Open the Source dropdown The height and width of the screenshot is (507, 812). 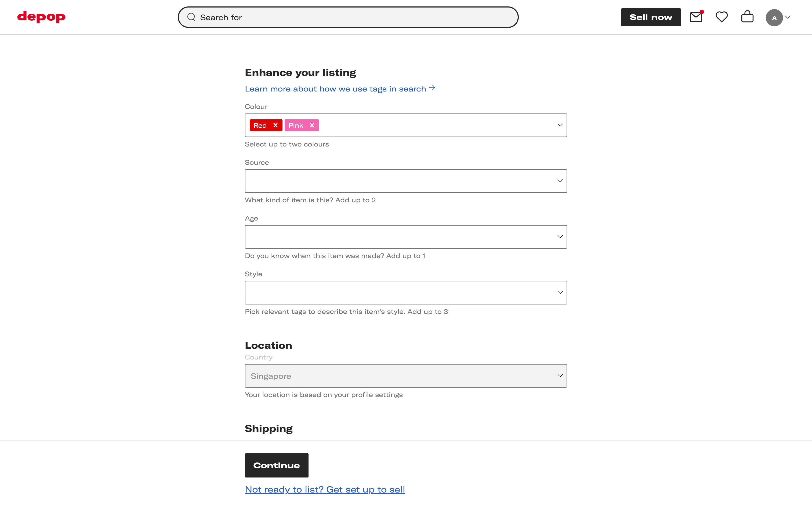tap(406, 181)
